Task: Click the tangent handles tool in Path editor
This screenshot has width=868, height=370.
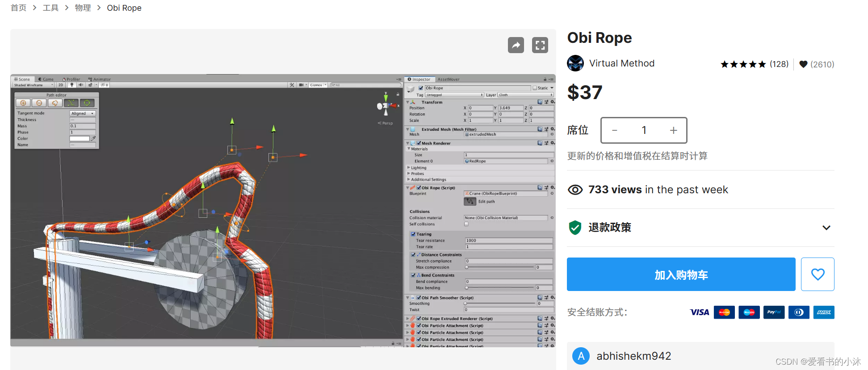Action: pyautogui.click(x=71, y=103)
